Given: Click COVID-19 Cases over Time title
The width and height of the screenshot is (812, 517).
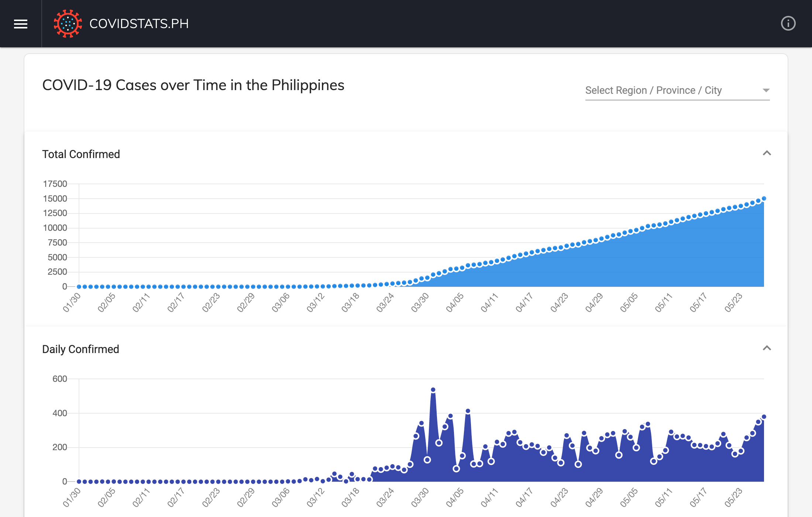Looking at the screenshot, I should pos(193,85).
